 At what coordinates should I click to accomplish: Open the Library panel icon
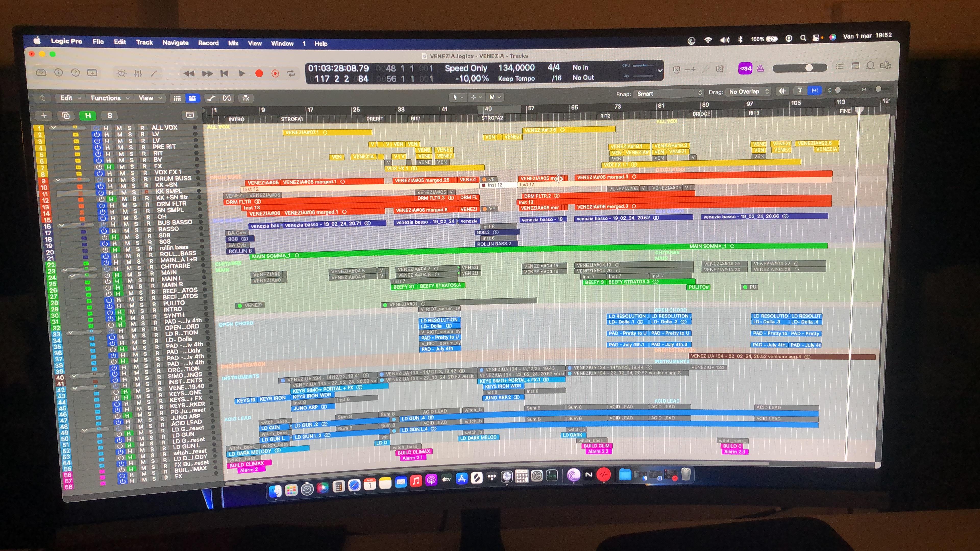tap(41, 72)
